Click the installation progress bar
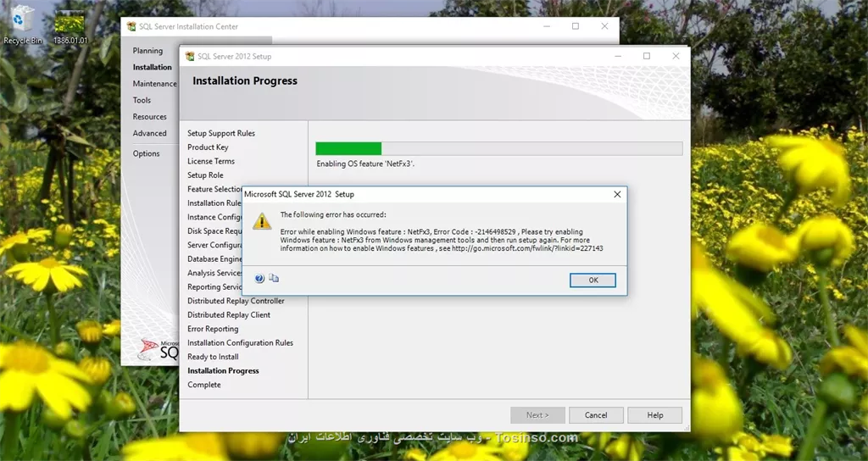Screen dimensions: 868x461 (x=498, y=148)
